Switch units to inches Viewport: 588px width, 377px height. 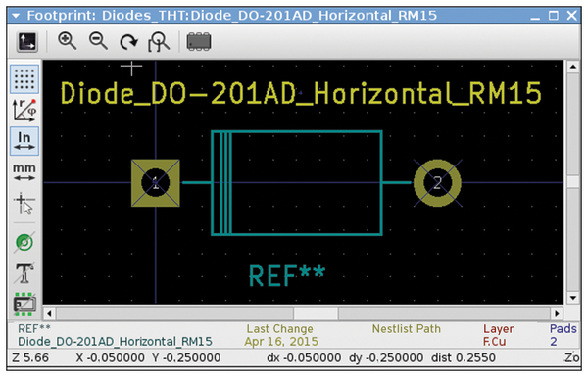24,141
